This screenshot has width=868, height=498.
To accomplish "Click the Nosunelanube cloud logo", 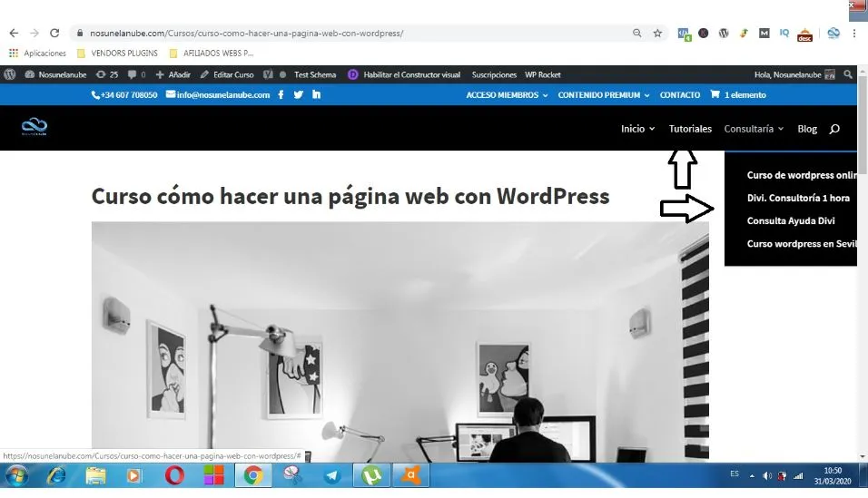I will point(35,128).
